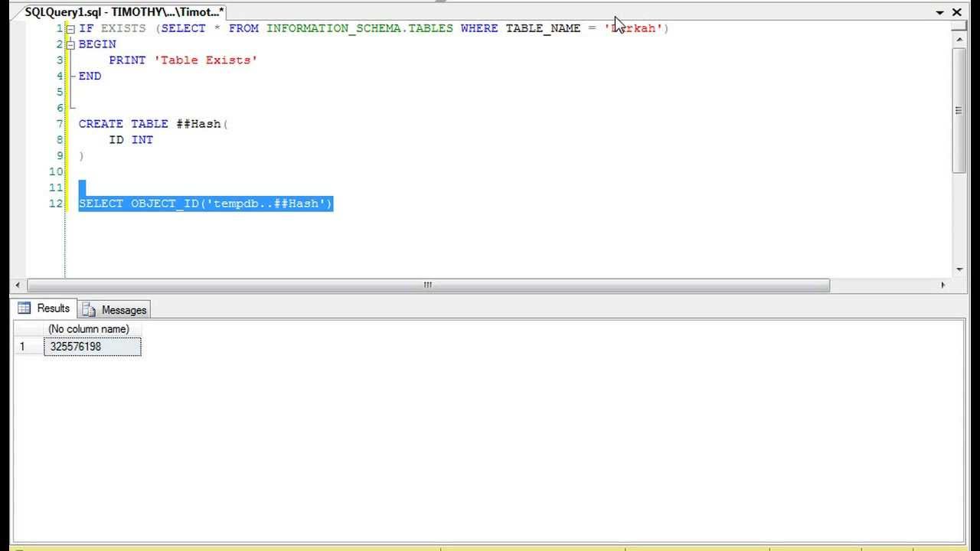Click INFORMATION_SCHEMA.TABLES in line 1

[x=359, y=28]
